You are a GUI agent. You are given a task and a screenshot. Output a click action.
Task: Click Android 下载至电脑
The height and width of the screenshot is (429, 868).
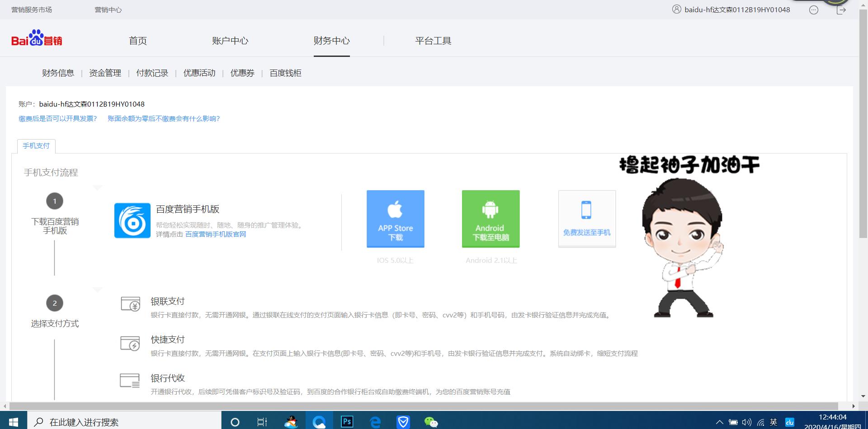point(490,219)
